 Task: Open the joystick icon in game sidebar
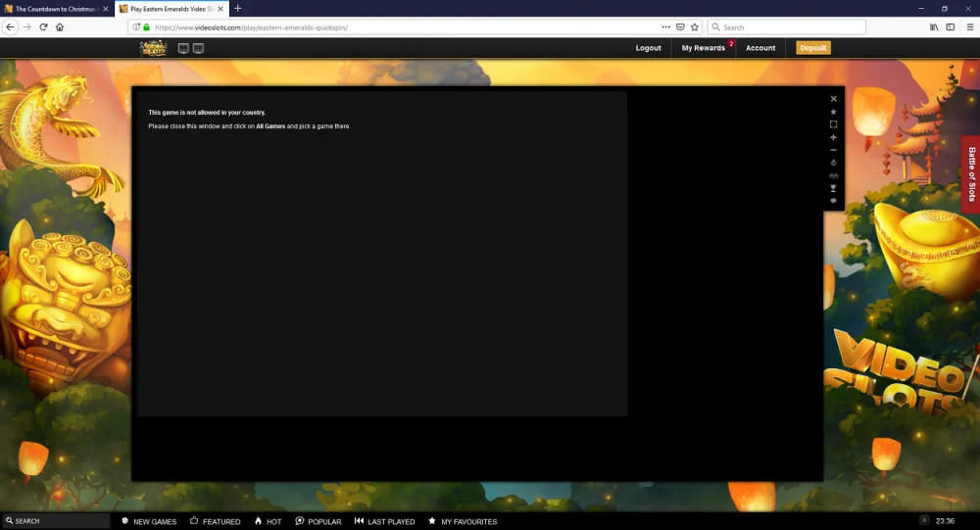(x=833, y=163)
